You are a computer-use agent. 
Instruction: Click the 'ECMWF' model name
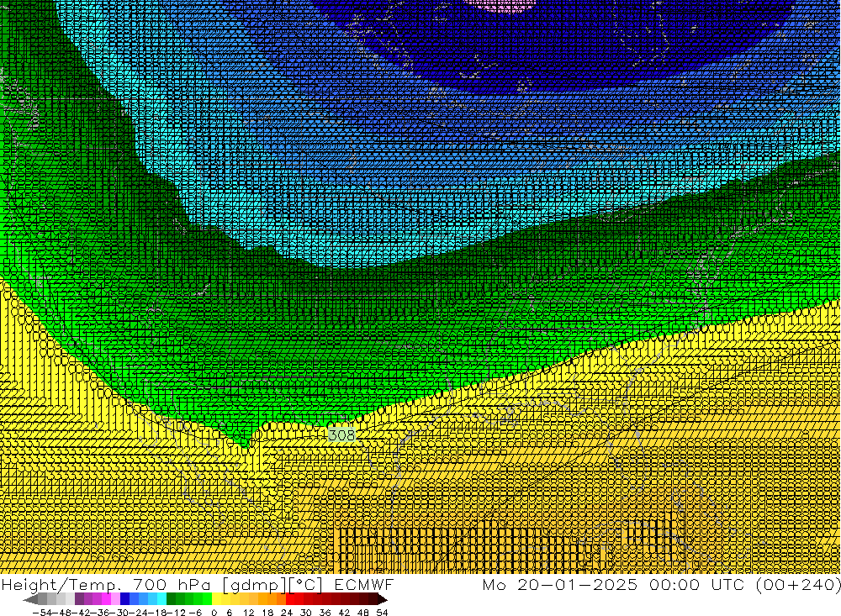pyautogui.click(x=364, y=585)
